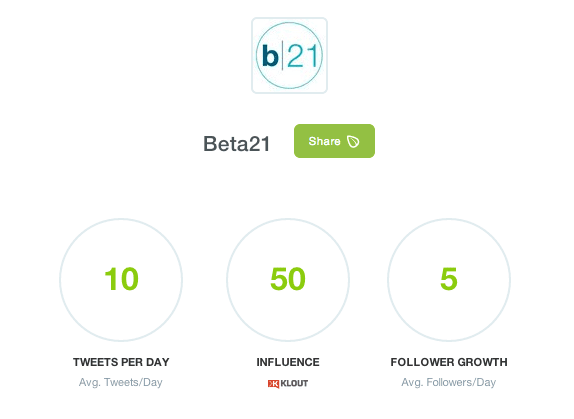Click the INFLUENCE heading
Screen dimensions: 574x419
pos(288,362)
